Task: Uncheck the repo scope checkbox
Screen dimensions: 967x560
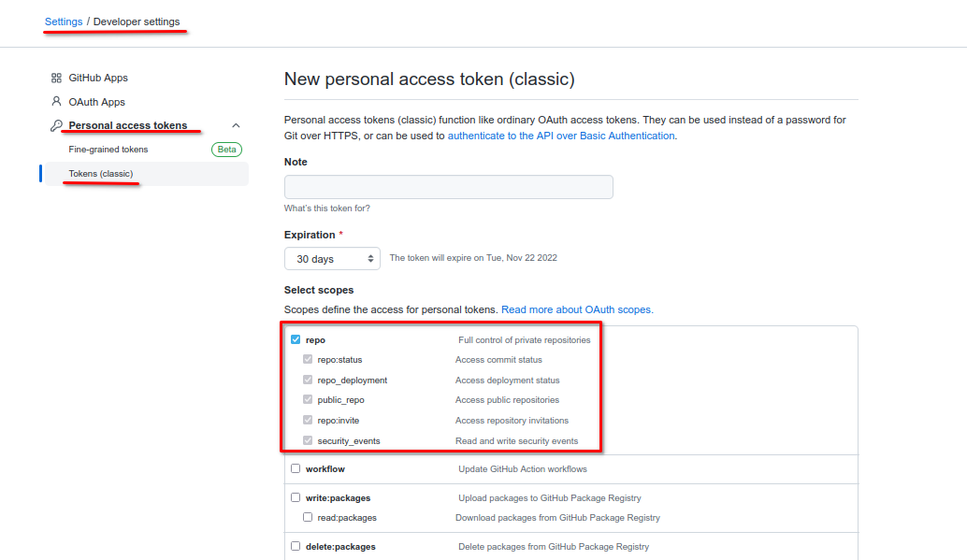Action: (296, 340)
